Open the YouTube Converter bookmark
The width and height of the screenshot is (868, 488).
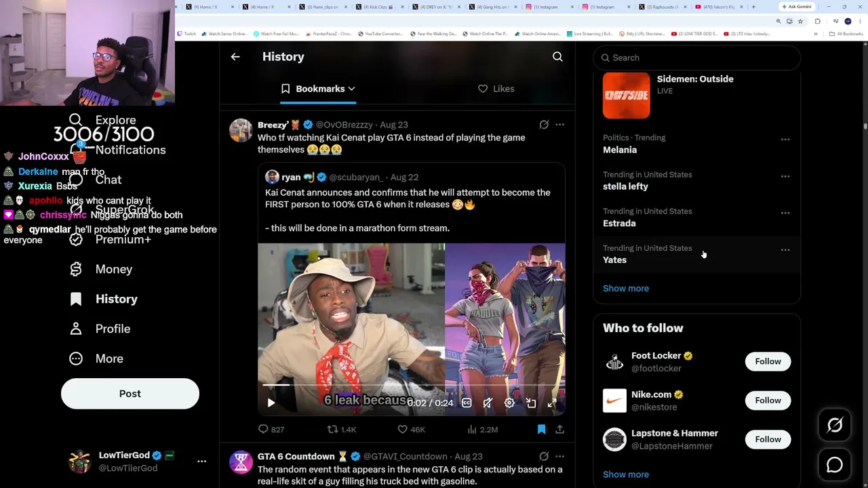point(380,34)
